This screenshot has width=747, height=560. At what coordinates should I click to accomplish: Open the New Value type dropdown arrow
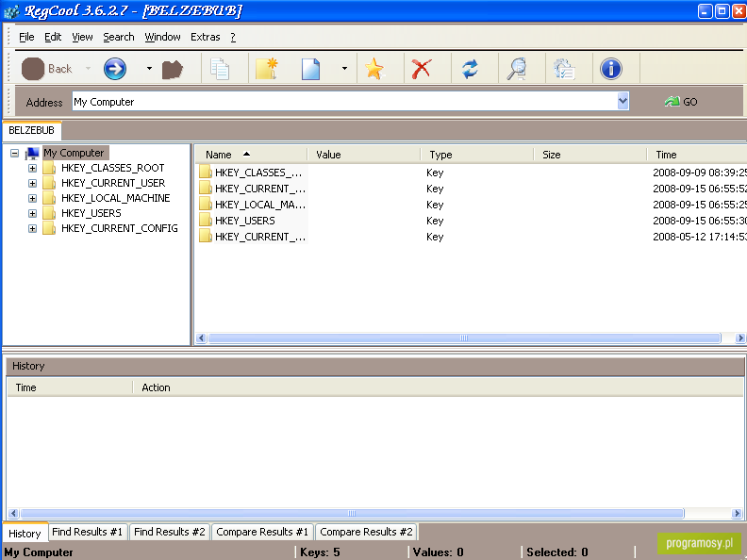point(344,69)
